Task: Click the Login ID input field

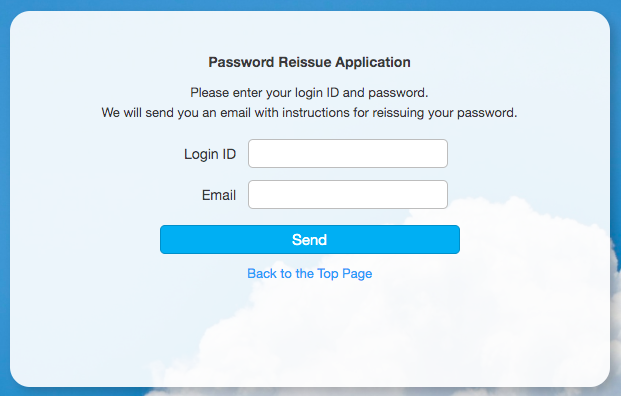Action: 348,153
